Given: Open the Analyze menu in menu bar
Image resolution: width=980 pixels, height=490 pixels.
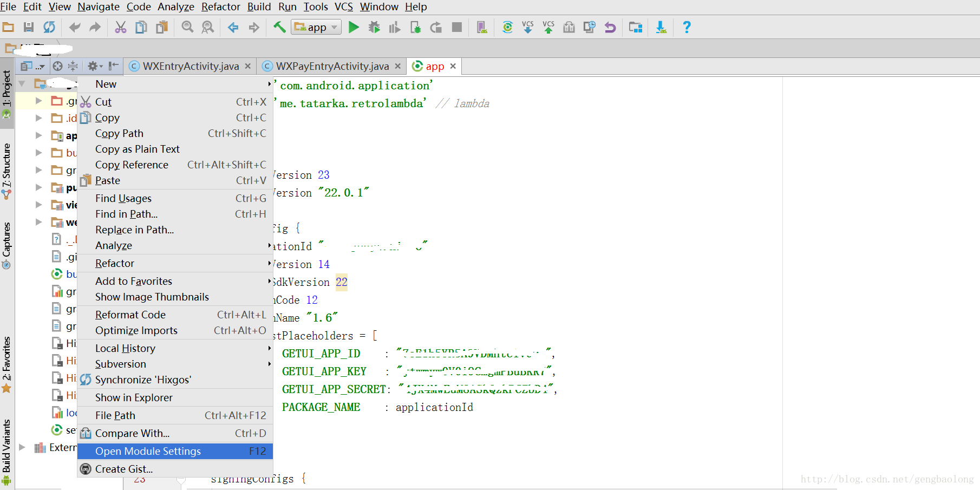Looking at the screenshot, I should coord(176,6).
